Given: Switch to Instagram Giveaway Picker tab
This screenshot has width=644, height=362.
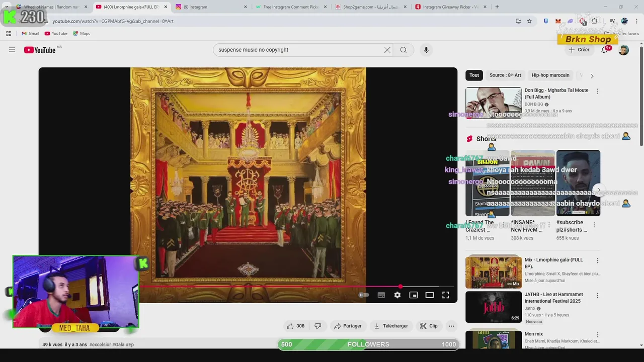Looking at the screenshot, I should (451, 7).
